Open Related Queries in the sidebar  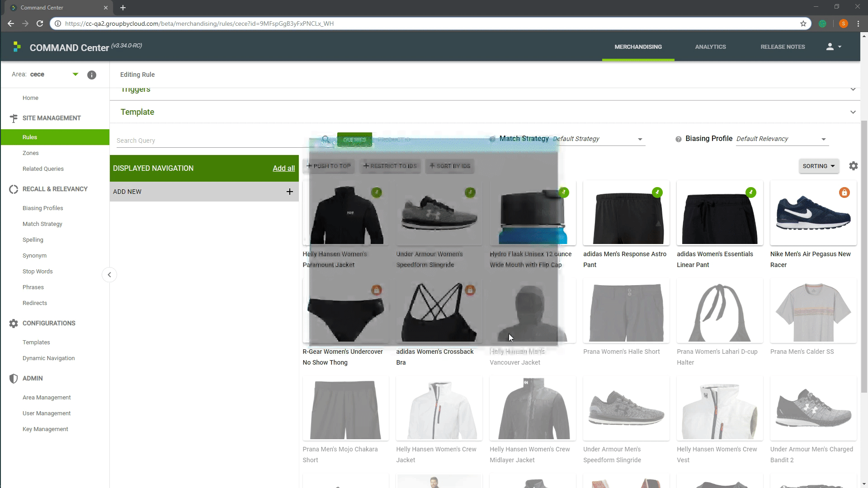(43, 169)
